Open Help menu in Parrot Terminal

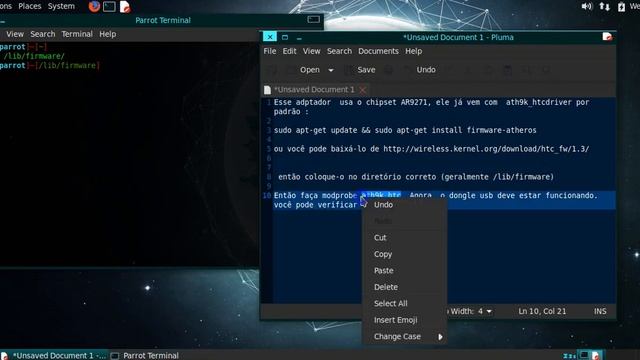coord(108,34)
